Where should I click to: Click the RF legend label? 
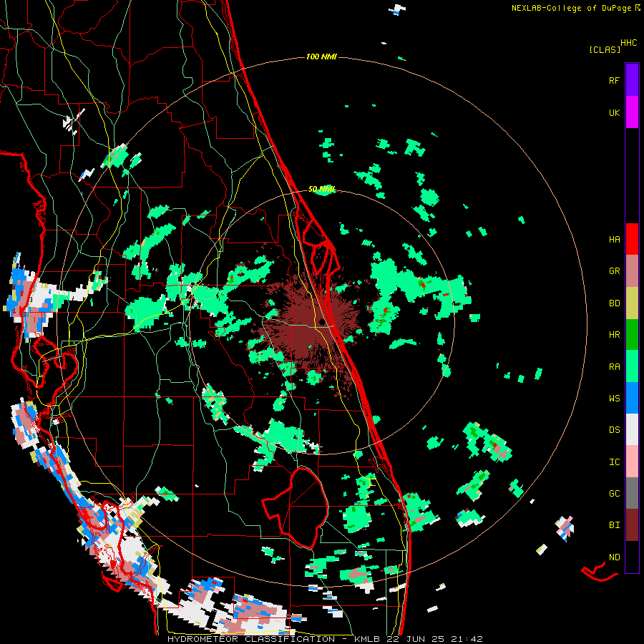(614, 80)
